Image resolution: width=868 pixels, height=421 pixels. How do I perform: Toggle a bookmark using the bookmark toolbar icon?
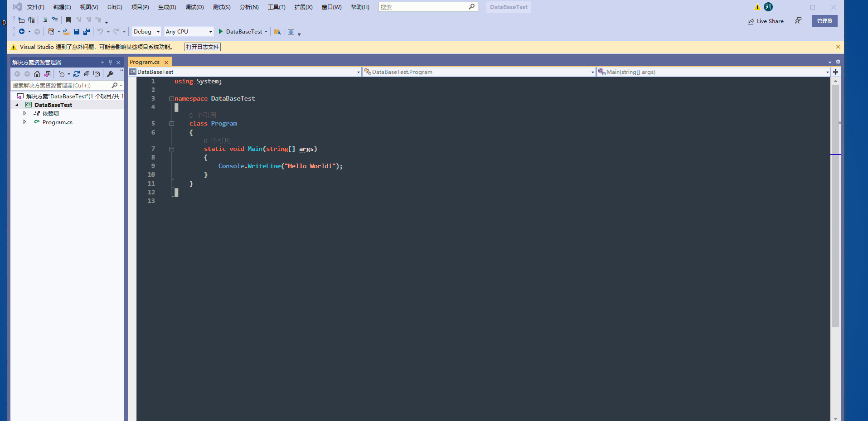tap(68, 19)
